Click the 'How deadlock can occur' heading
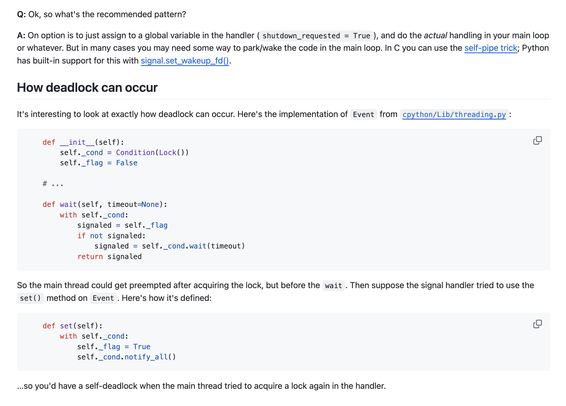Viewport: 566px width, 406px height. [x=87, y=87]
